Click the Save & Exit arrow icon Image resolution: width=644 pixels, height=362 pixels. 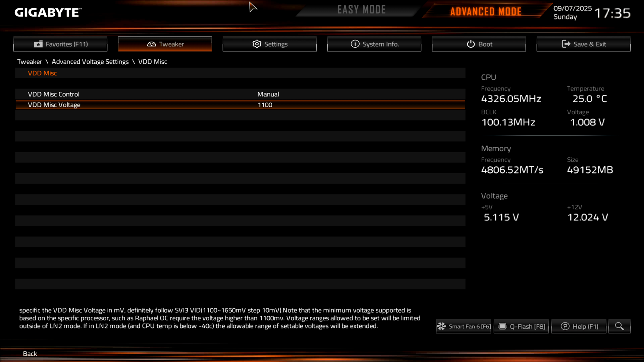[x=566, y=44]
